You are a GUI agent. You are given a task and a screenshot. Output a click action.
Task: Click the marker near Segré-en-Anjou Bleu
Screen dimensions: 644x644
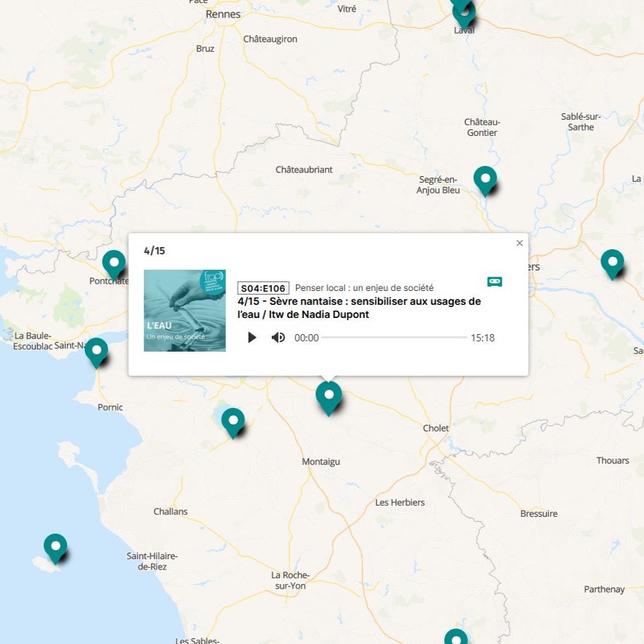pos(485,178)
